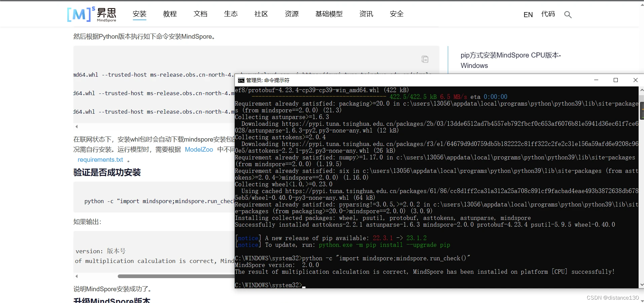
Task: Click the 'Collecting astunparse>=1.6.3' terminal line
Action: click(282, 117)
